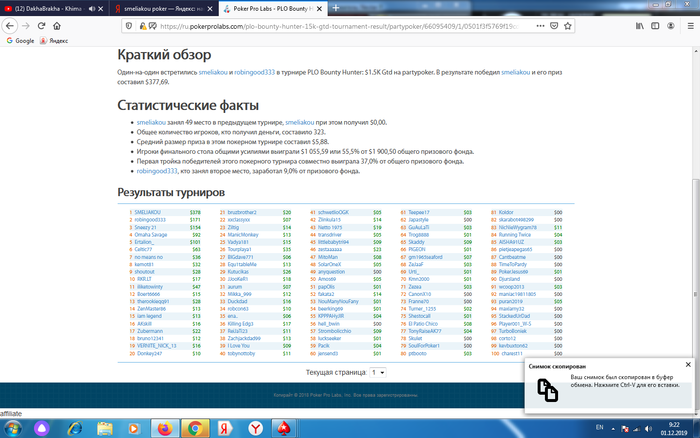The width and height of the screenshot is (700, 438).
Task: Open the Windows Start menu
Action: (12, 429)
